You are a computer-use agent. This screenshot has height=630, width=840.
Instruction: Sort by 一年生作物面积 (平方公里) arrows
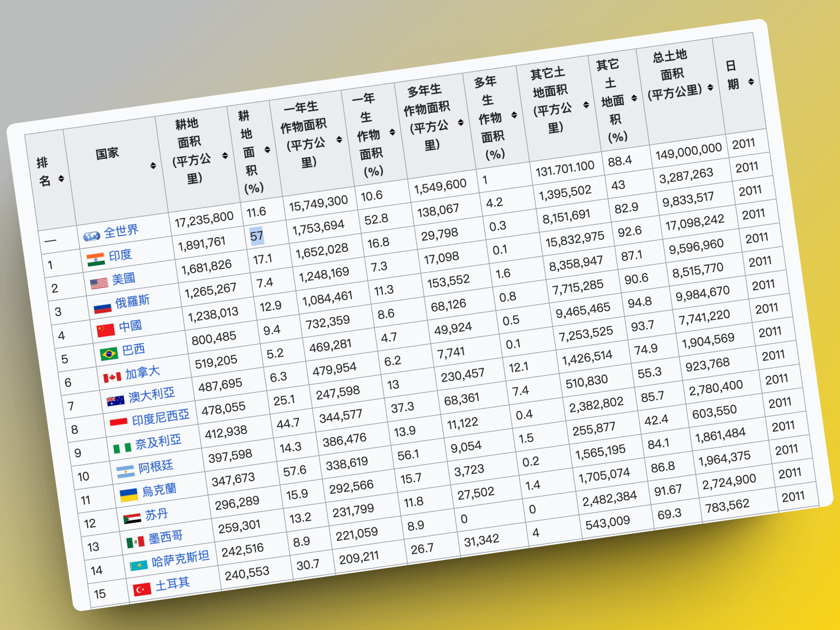[339, 139]
